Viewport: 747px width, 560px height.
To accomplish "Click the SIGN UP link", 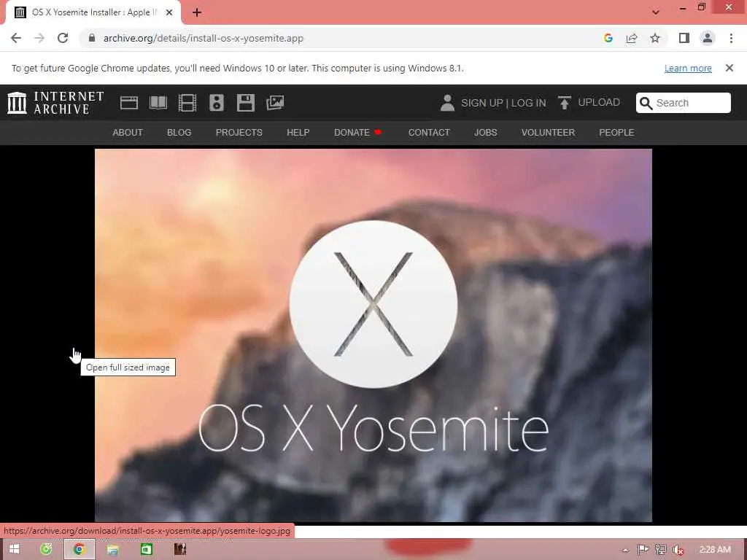I will click(481, 103).
